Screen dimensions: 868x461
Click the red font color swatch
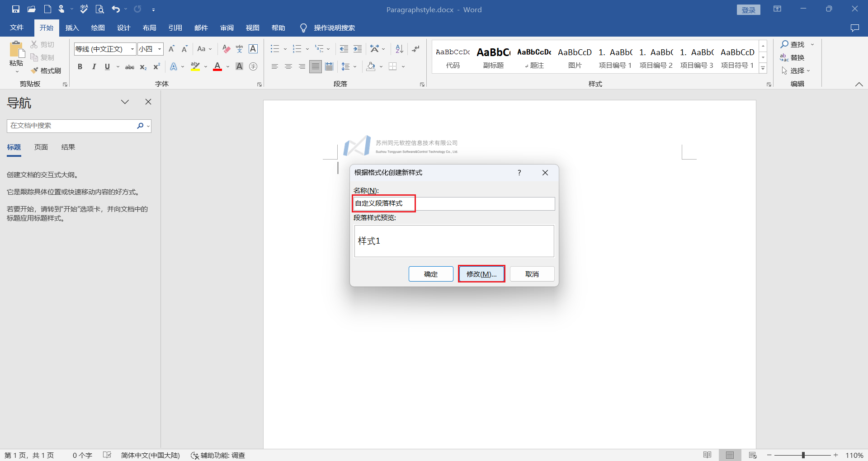(x=217, y=67)
